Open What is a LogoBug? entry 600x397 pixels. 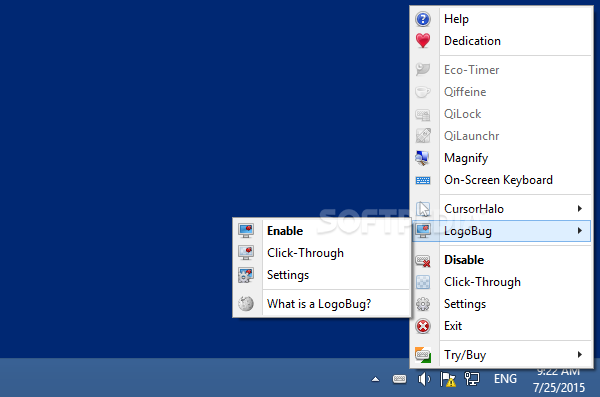point(322,304)
